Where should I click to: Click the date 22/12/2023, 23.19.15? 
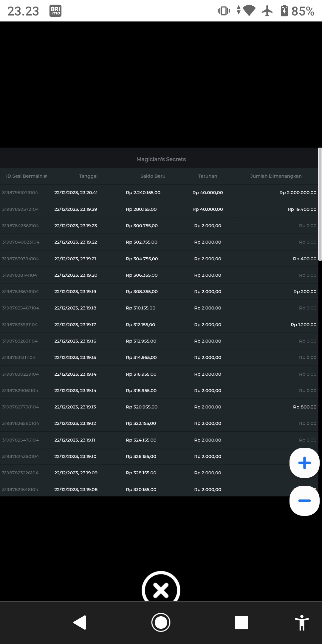(75, 357)
